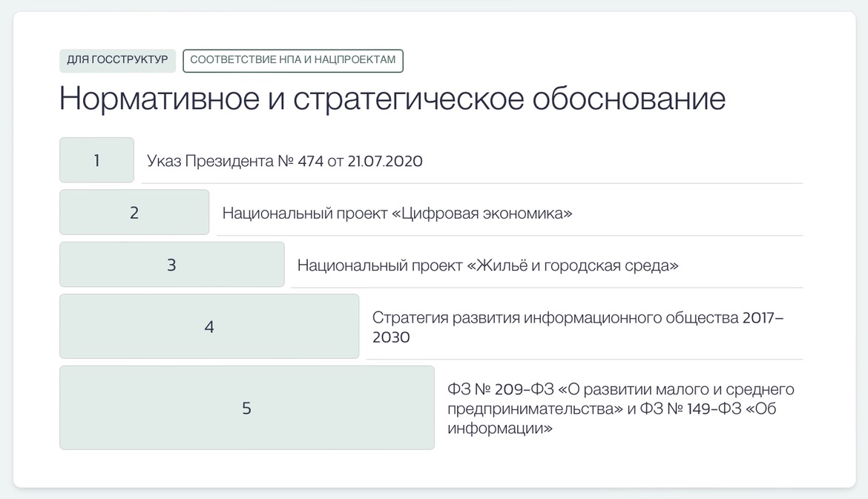Click text «Национальный проект «Цифровая экономика»»
The height and width of the screenshot is (499, 868).
pyautogui.click(x=397, y=213)
